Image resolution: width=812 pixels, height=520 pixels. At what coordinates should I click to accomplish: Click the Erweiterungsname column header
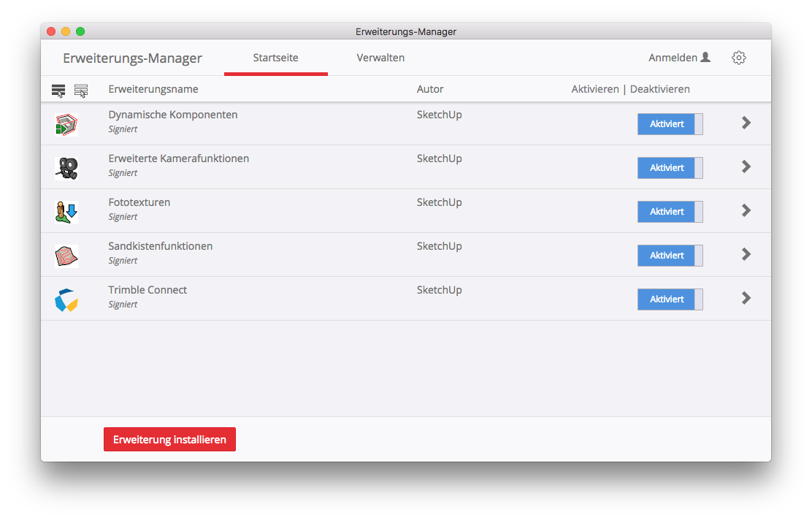coord(153,89)
